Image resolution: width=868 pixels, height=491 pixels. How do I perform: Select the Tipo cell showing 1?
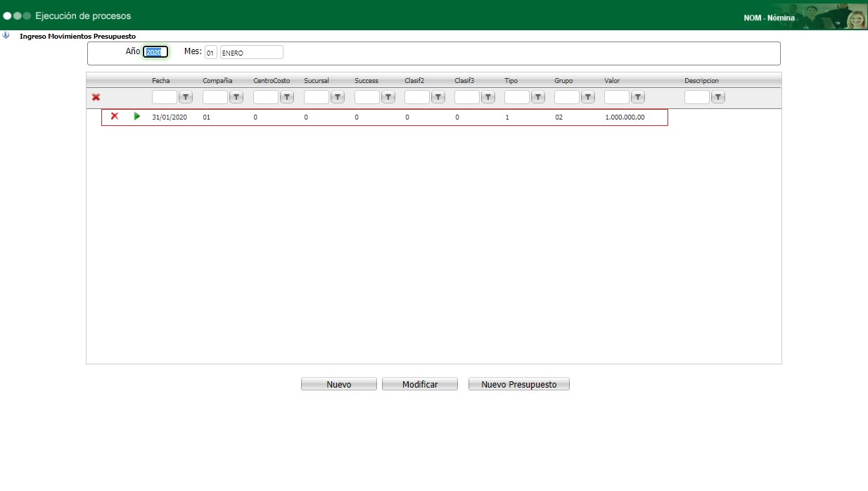pyautogui.click(x=507, y=117)
